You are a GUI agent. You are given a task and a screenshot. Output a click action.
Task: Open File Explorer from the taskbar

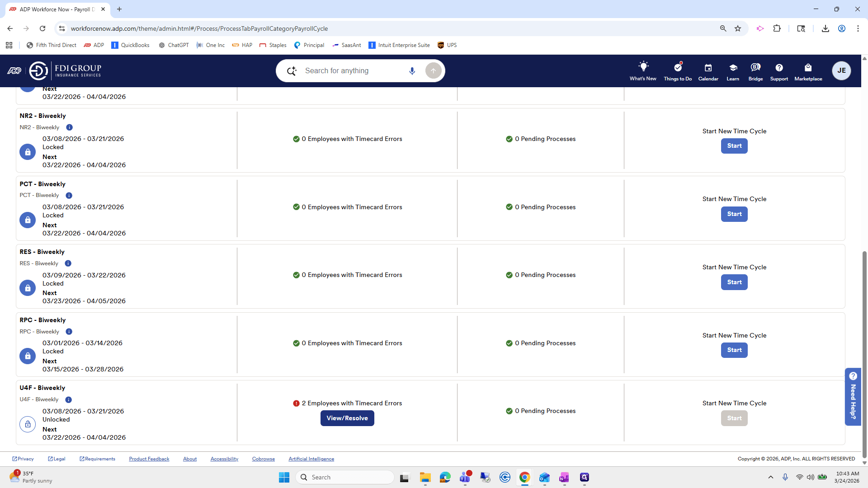point(425,478)
